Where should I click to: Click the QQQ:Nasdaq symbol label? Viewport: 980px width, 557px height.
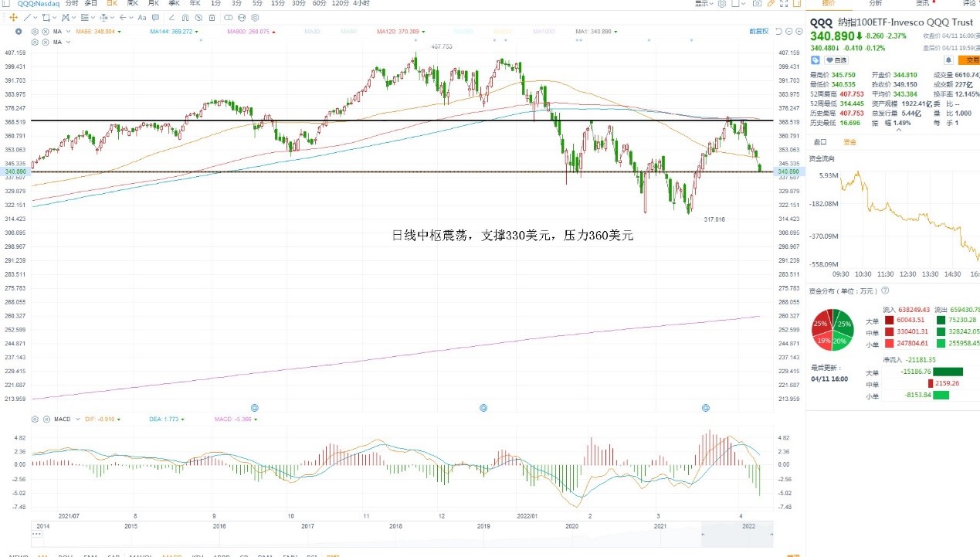(x=38, y=4)
